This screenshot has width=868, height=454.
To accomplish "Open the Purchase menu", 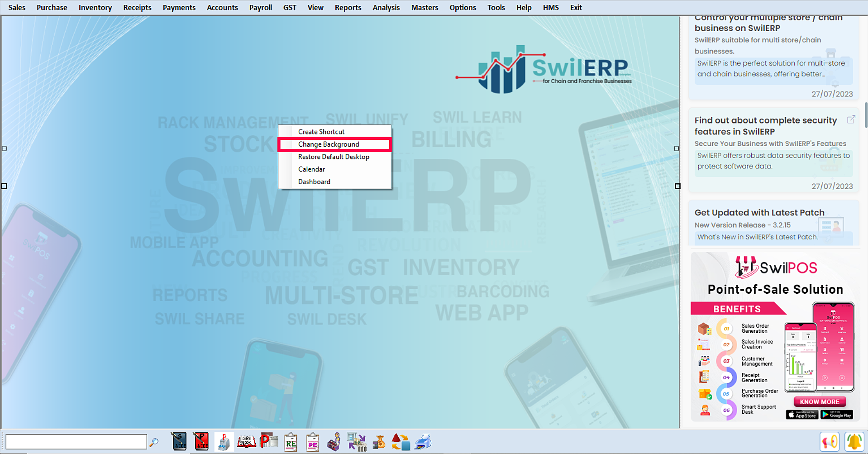I will [52, 8].
